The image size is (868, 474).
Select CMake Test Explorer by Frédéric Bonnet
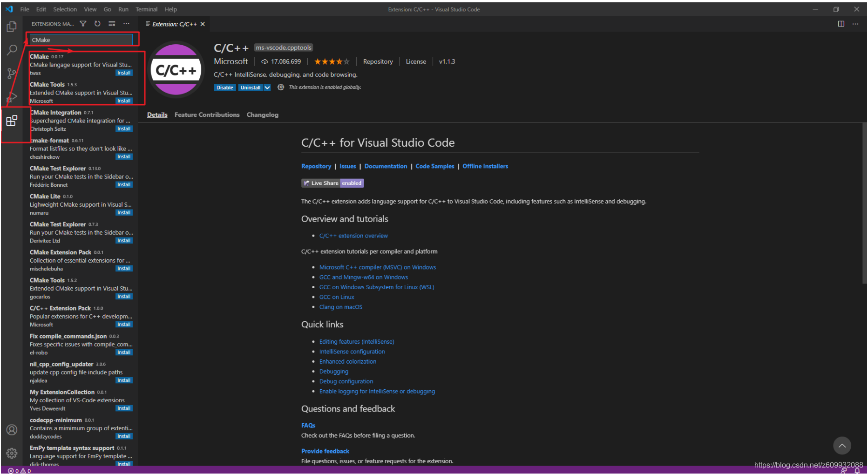click(x=81, y=176)
